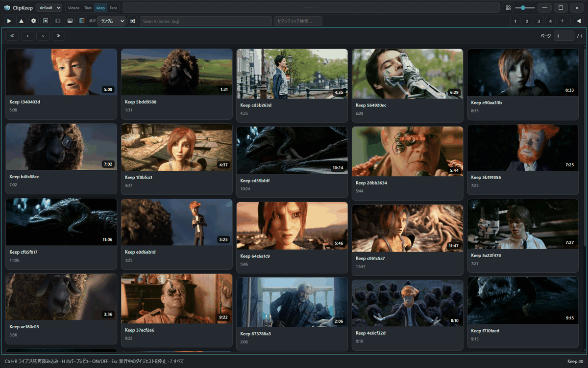Switch to the Tiles tab

point(88,8)
